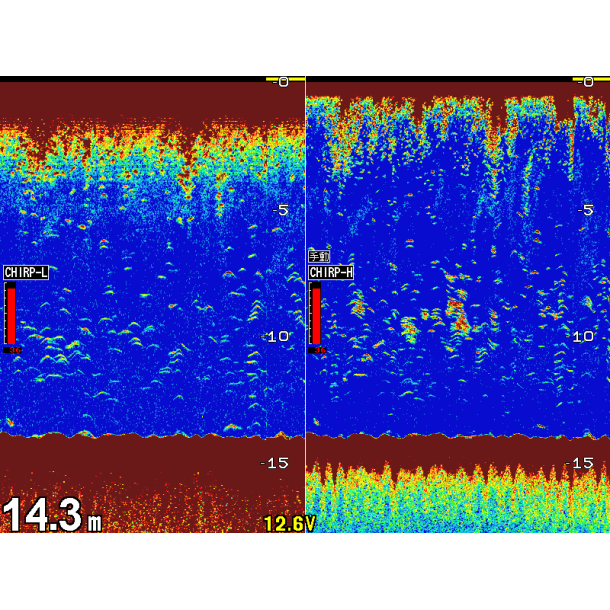The height and width of the screenshot is (610, 610).
Task: Click the red gain bar under CHIRP-L
Action: coord(11,314)
